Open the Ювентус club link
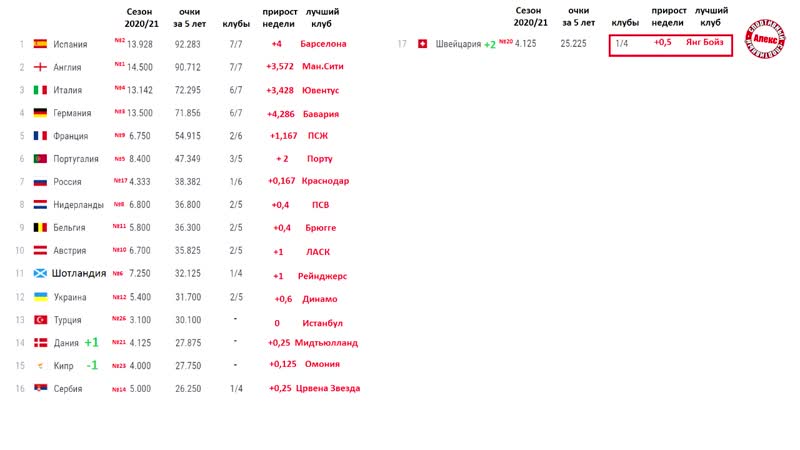Viewport: 800px width, 450px height. pos(321,90)
